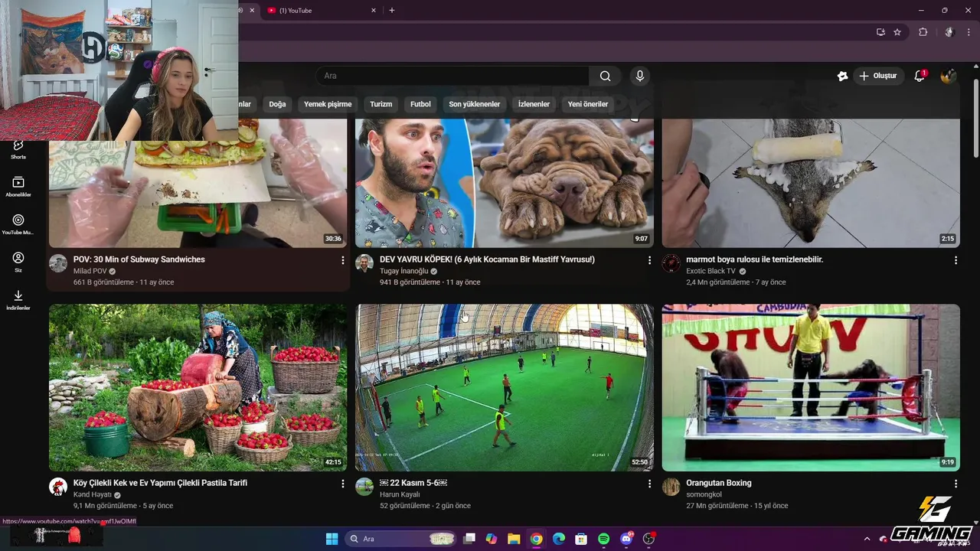
Task: Select the Futbol filter chip
Action: click(x=420, y=104)
